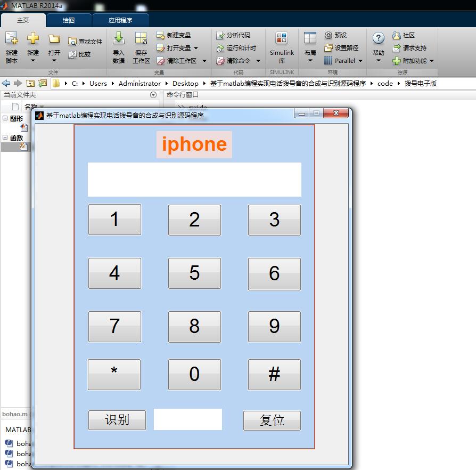Expand the Parallel dropdown arrow
The width and height of the screenshot is (476, 470).
(x=360, y=61)
